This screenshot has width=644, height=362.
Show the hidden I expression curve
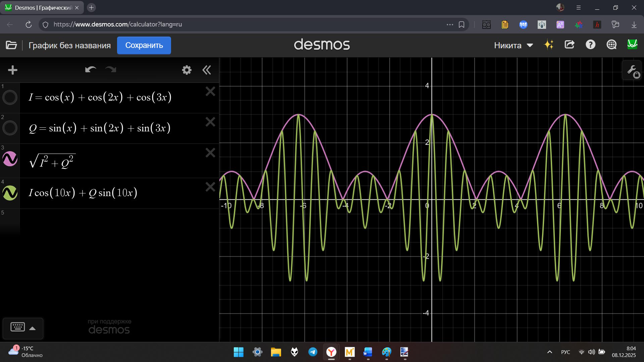click(10, 98)
